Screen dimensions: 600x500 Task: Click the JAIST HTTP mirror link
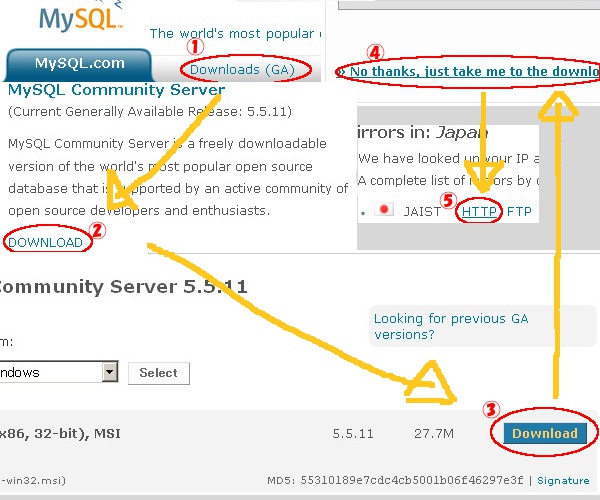(479, 212)
